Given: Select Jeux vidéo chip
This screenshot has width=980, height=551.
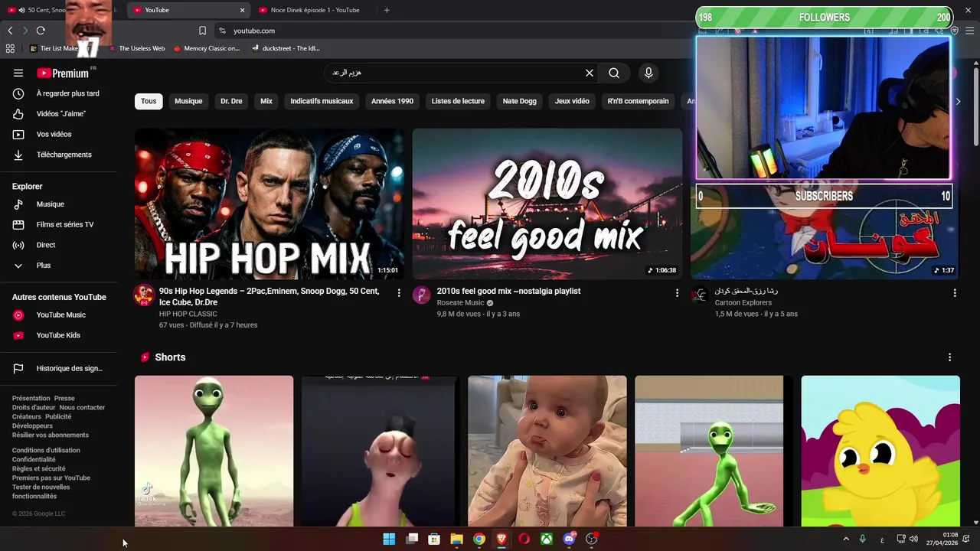Looking at the screenshot, I should (572, 101).
